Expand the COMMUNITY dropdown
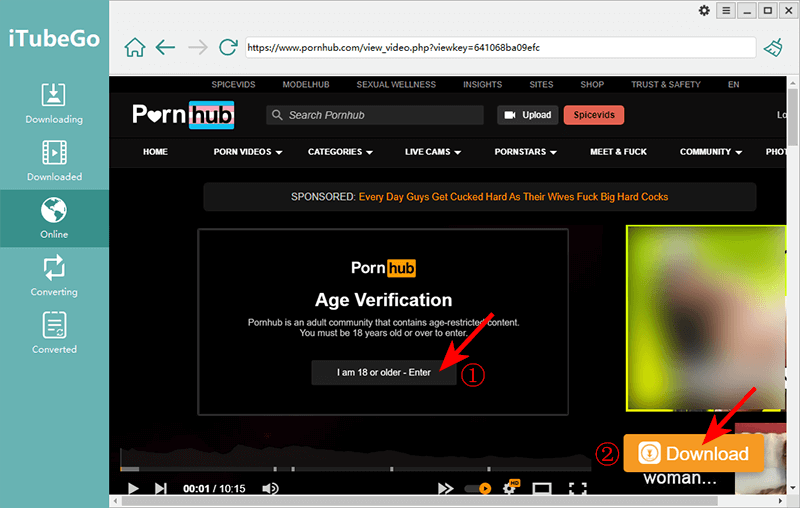This screenshot has height=508, width=800. pyautogui.click(x=710, y=152)
